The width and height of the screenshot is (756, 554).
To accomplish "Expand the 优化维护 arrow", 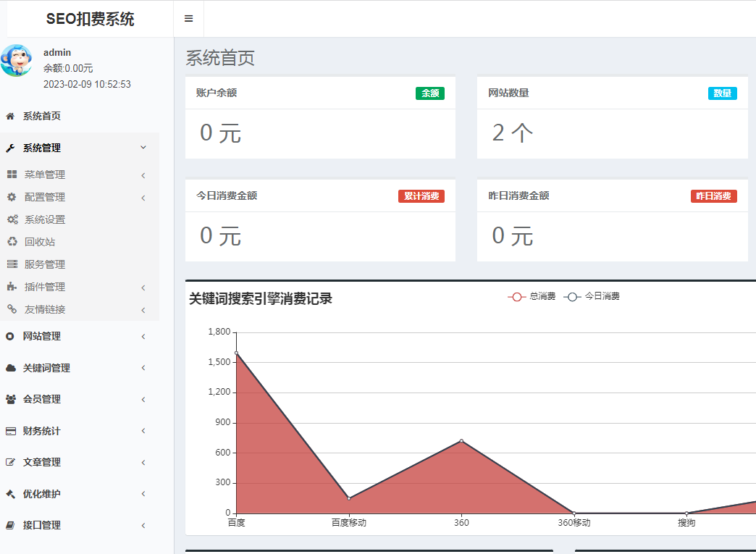I will pyautogui.click(x=143, y=494).
